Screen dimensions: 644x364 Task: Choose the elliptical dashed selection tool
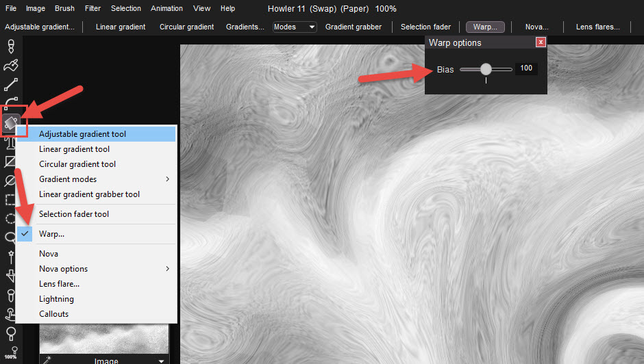(11, 219)
